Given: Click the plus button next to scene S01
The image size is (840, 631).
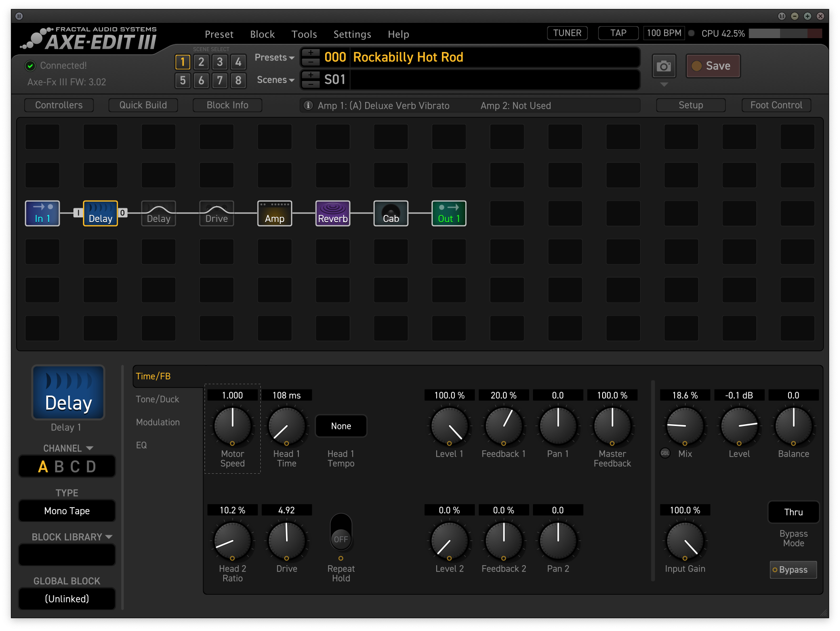Looking at the screenshot, I should (311, 75).
